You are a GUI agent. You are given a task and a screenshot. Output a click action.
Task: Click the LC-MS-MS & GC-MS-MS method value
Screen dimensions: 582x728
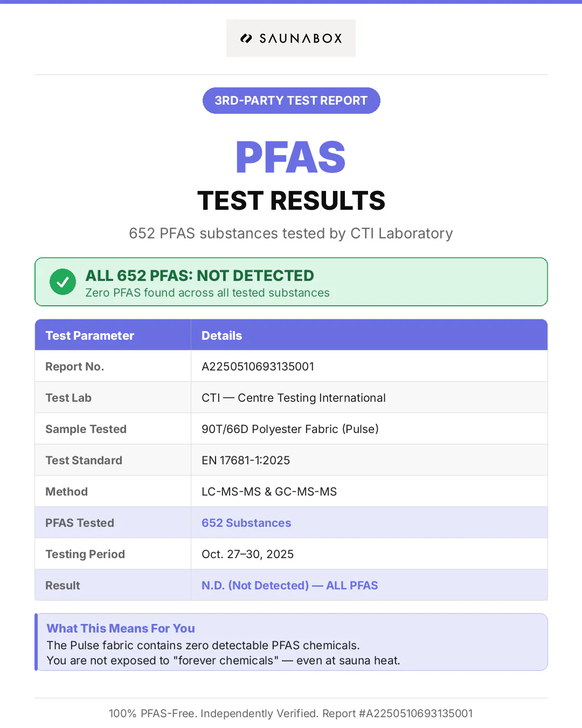point(269,492)
